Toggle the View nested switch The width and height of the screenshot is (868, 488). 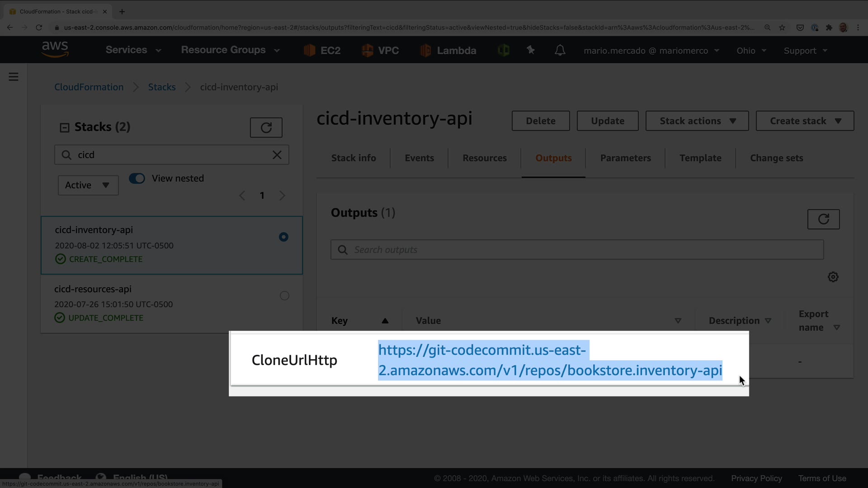[x=137, y=178]
